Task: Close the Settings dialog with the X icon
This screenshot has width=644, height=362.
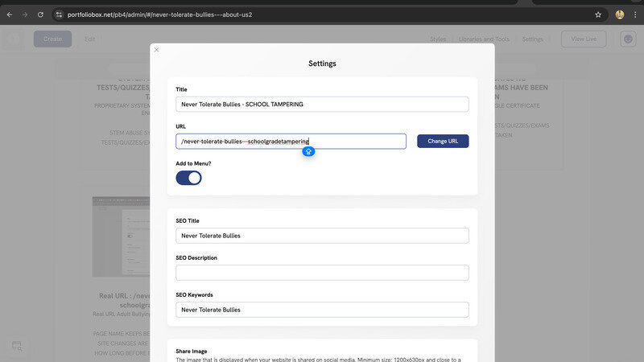Action: (x=156, y=50)
